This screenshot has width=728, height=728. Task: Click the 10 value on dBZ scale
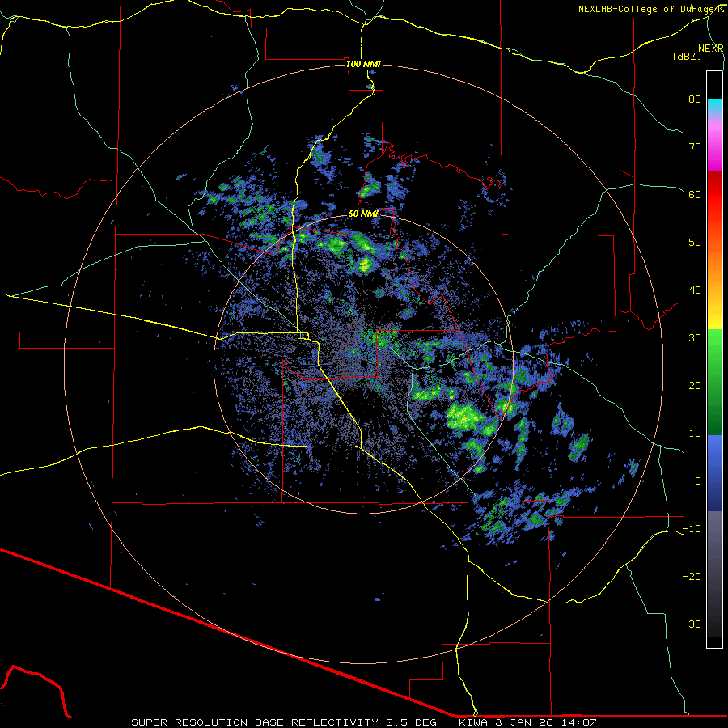[x=695, y=434]
